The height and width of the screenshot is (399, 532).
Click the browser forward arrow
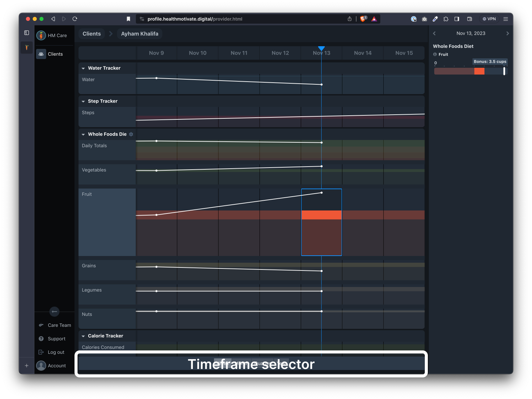point(64,19)
